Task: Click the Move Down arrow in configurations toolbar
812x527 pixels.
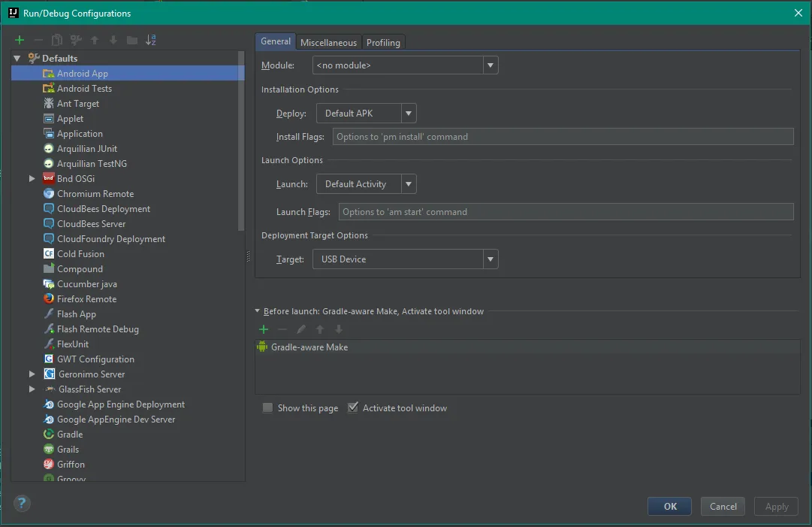Action: click(x=113, y=40)
